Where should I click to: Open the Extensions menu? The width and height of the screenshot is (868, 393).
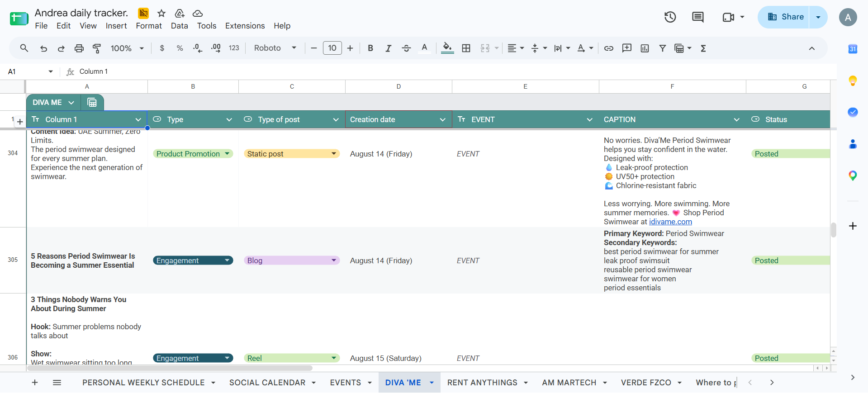pos(245,26)
